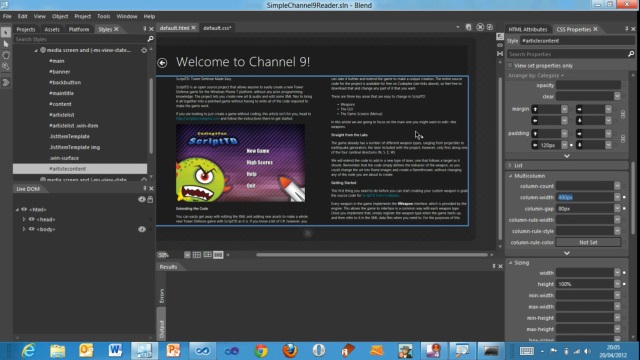Toggle margin link-values icon
This screenshot has height=360, width=640.
click(x=623, y=115)
